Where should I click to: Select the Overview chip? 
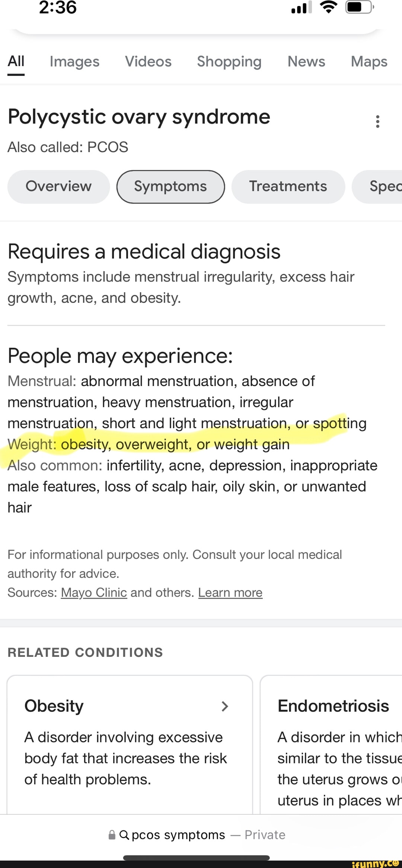click(x=58, y=186)
